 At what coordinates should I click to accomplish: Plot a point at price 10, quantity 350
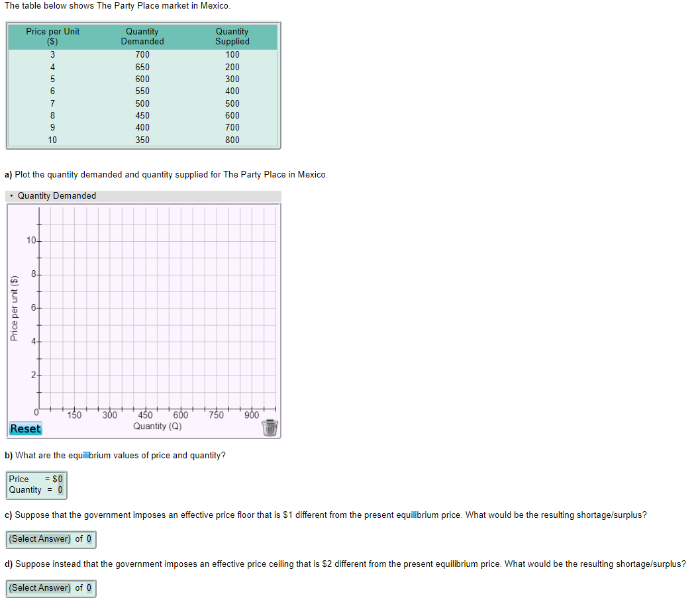pyautogui.click(x=122, y=242)
